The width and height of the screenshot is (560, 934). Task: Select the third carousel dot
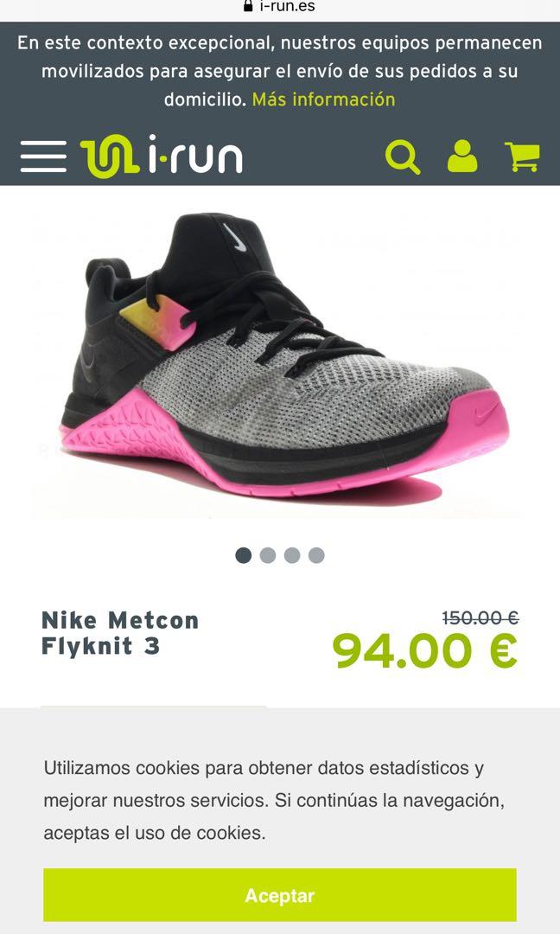pos(292,555)
